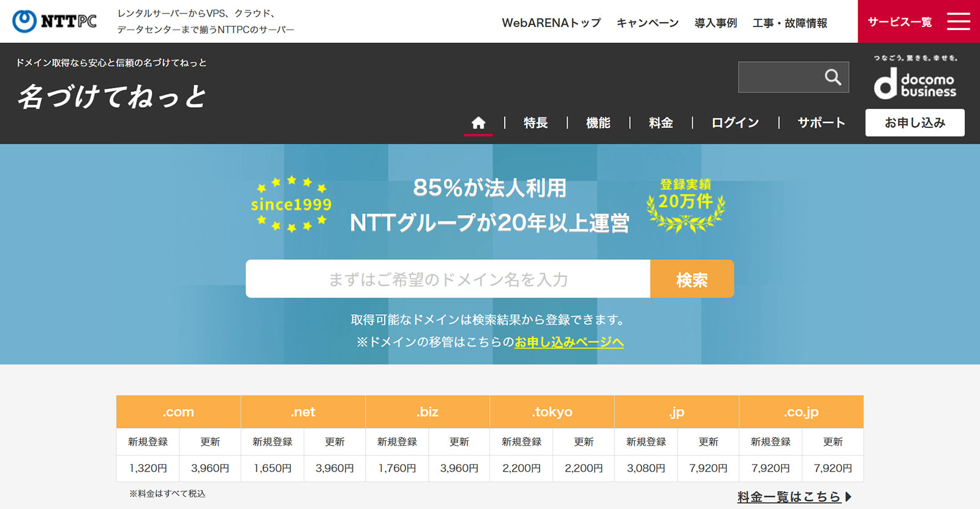
Task: Click the 名づけてねっと site logo
Action: coord(112,96)
